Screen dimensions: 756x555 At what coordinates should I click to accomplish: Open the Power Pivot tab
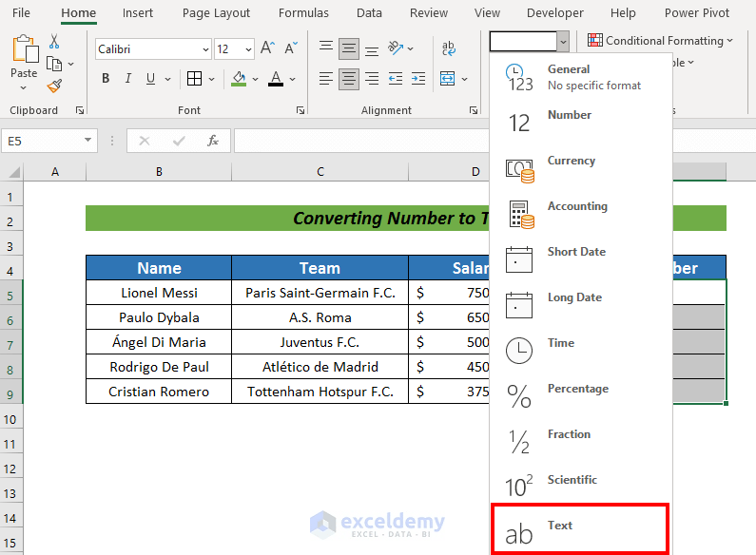[697, 13]
